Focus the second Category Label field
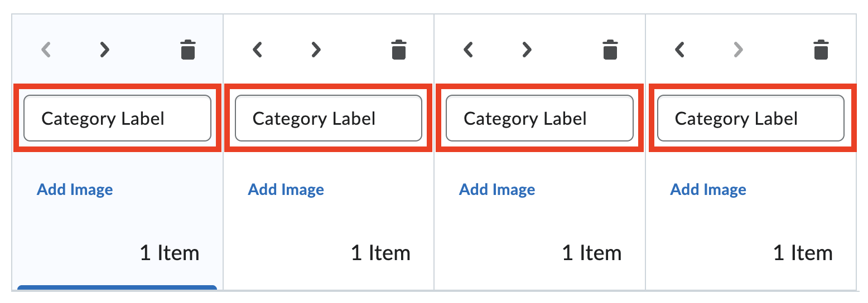Viewport: 868px width, 303px height. pos(328,118)
